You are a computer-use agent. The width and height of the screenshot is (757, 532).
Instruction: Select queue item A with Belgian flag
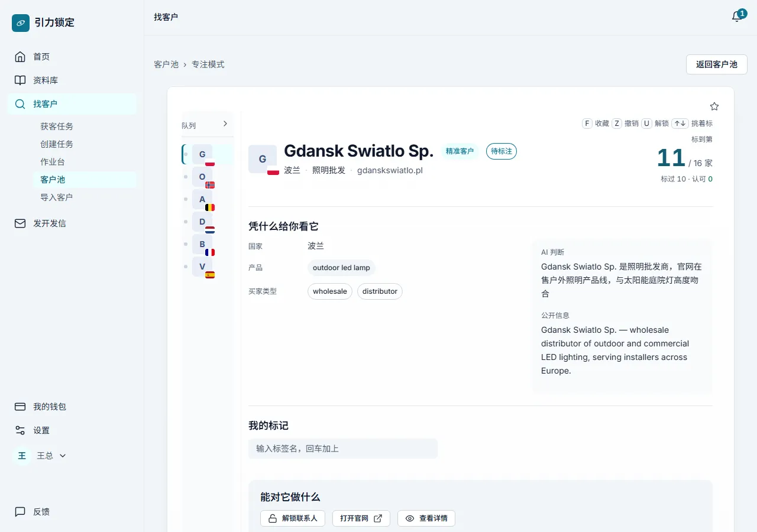coord(208,200)
